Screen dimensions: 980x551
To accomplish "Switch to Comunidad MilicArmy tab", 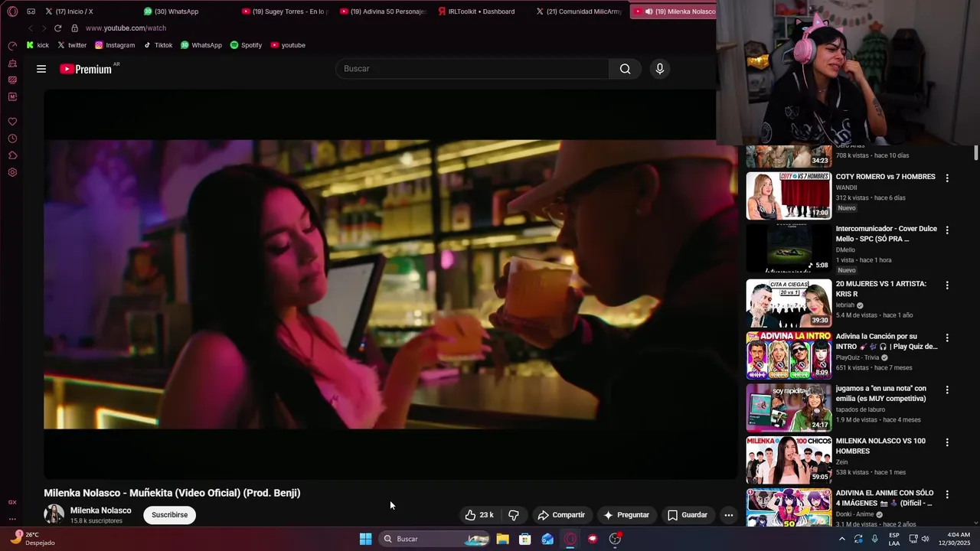I will [579, 11].
